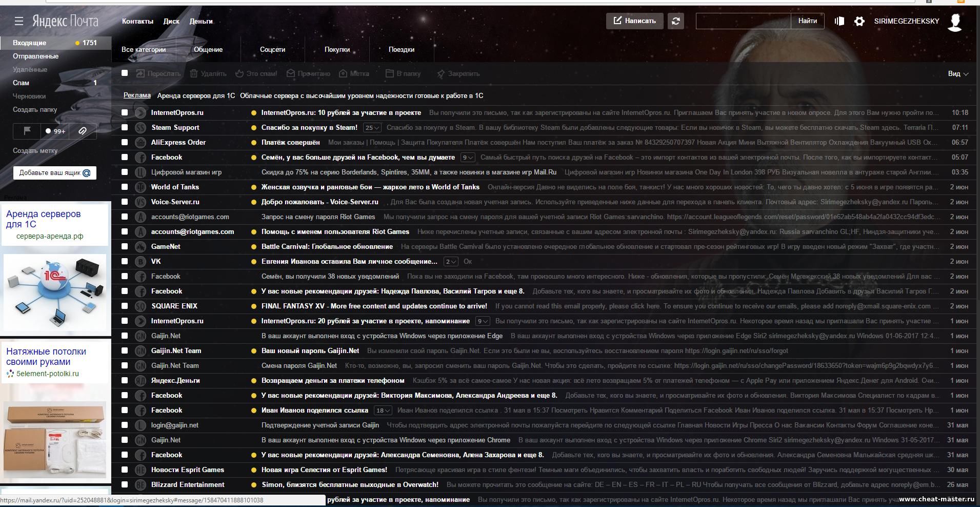This screenshot has height=507, width=980.
Task: Click the Написать compose button
Action: pos(635,21)
